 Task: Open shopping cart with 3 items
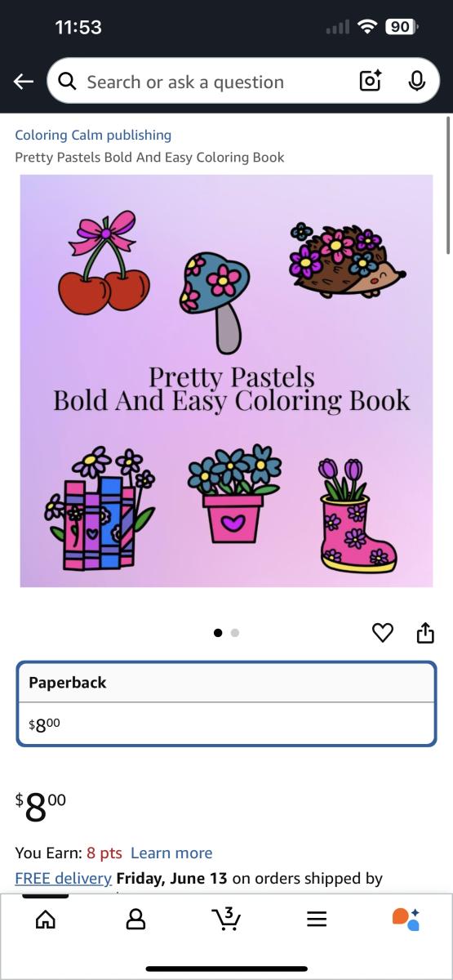(226, 919)
